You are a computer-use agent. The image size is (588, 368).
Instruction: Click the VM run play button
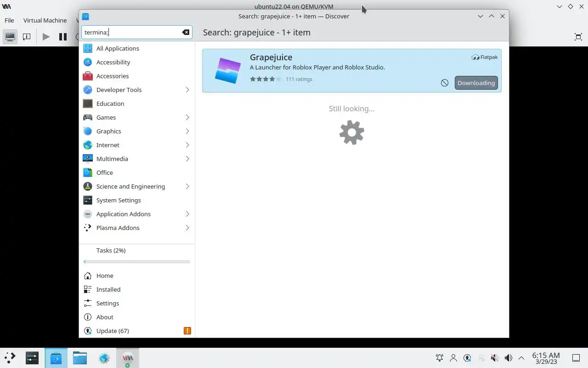coord(46,37)
